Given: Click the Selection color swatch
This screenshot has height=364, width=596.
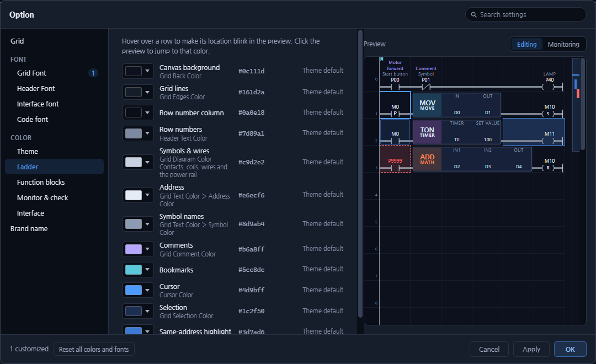Looking at the screenshot, I should pyautogui.click(x=134, y=311).
